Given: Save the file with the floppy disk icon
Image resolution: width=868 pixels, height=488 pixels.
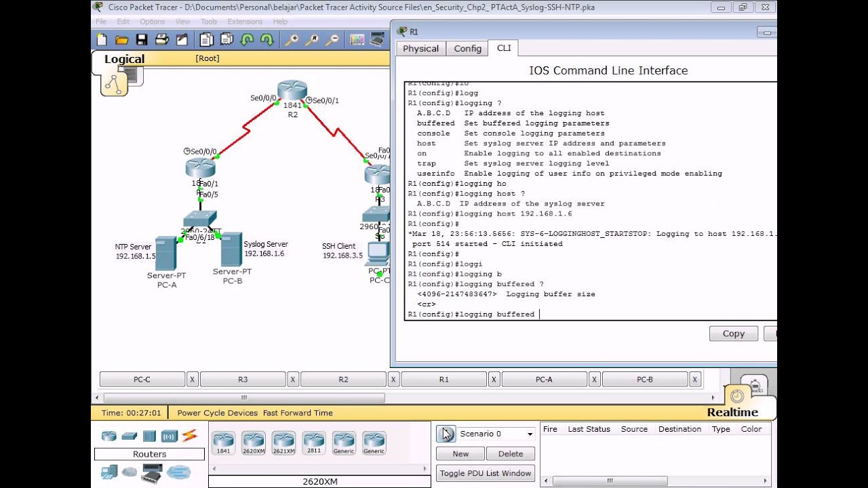Looking at the screenshot, I should point(142,40).
